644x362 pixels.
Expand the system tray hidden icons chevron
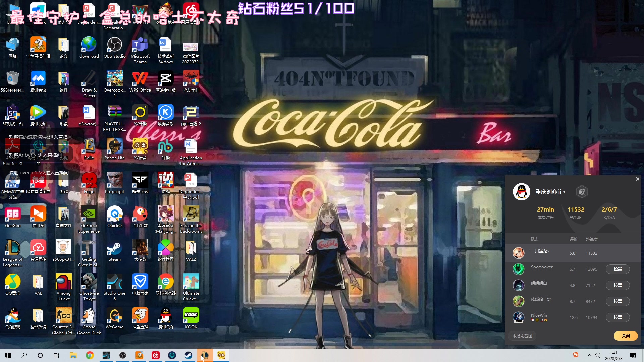tap(589, 355)
